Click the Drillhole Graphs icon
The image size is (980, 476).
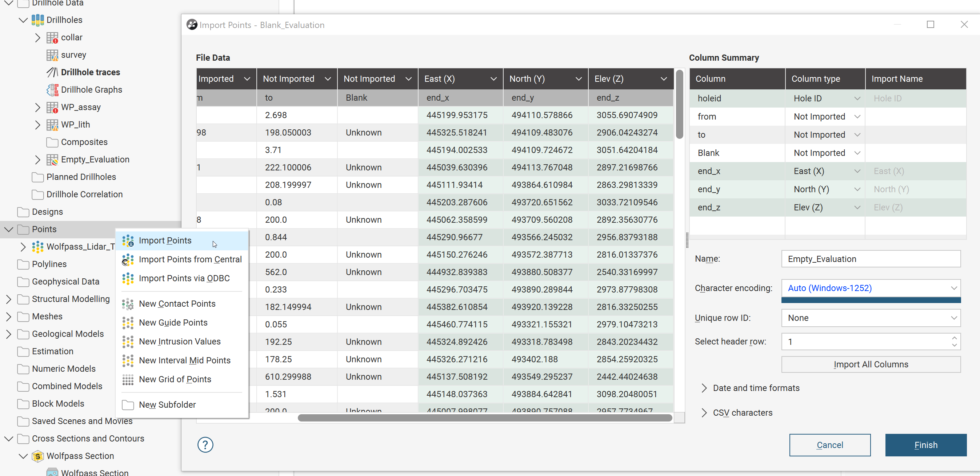click(52, 90)
